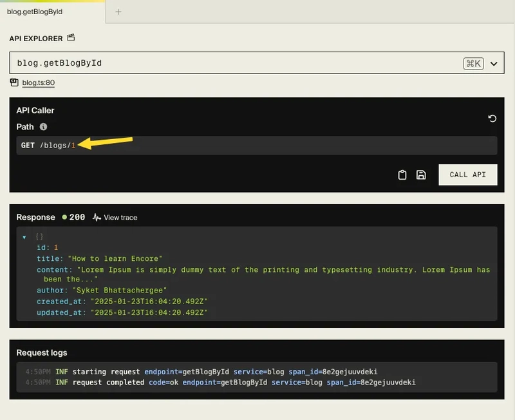Open the blog.ts:80 source link

[39, 83]
